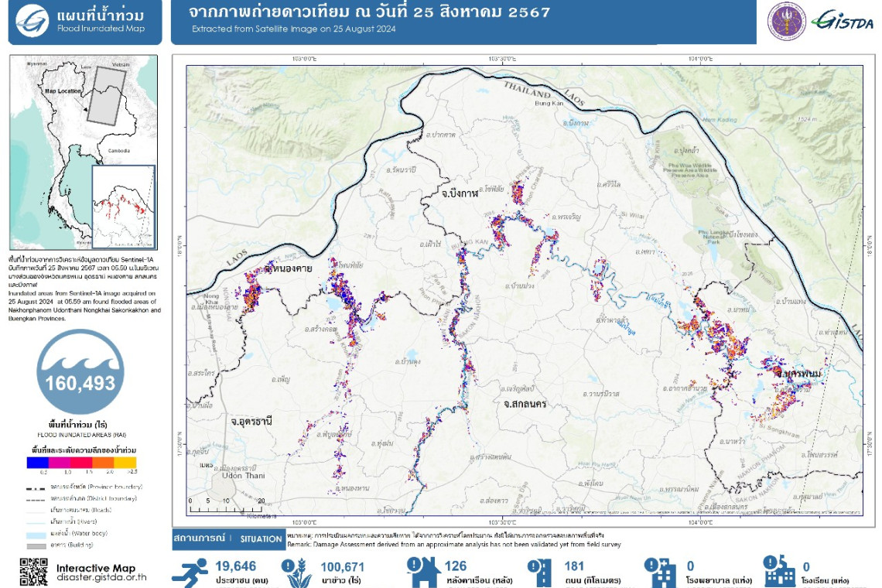Click the Flood Inundated Map globe icon
Screen dimensions: 882x588
pos(32,21)
